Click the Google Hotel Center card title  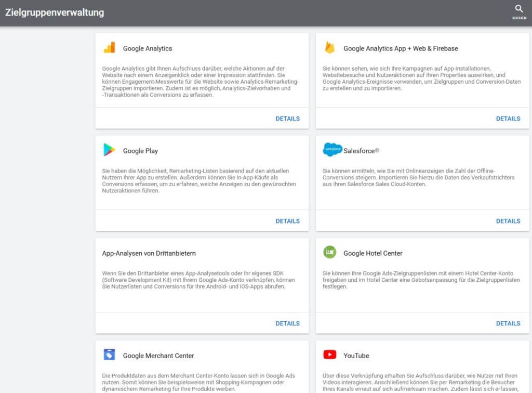pos(373,254)
